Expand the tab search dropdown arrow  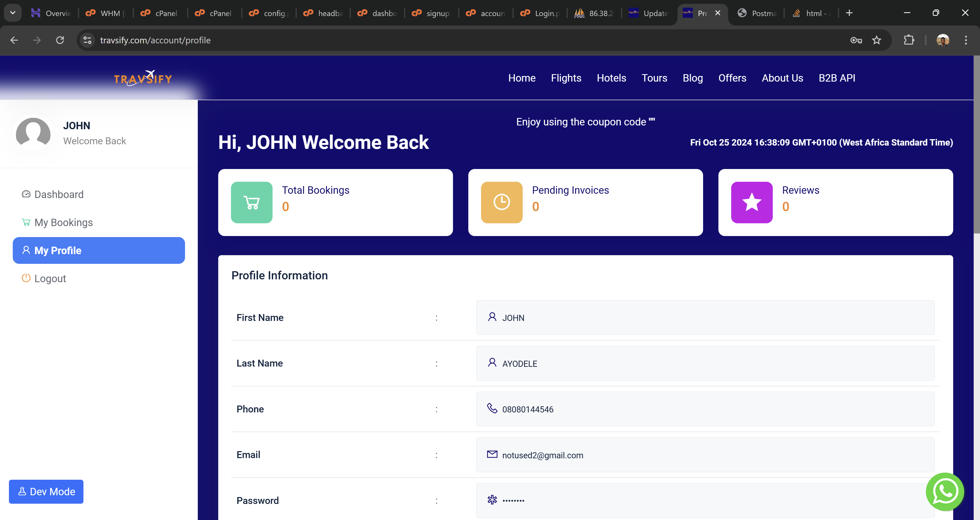point(13,13)
